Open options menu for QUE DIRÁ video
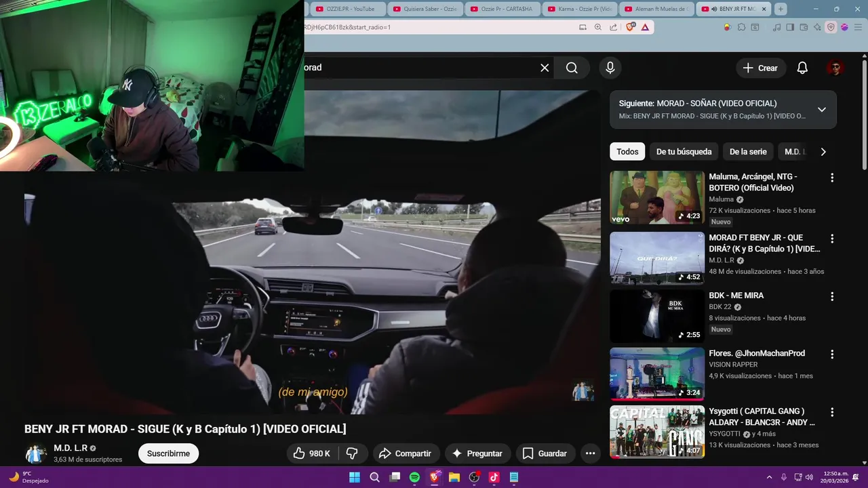 (x=832, y=239)
